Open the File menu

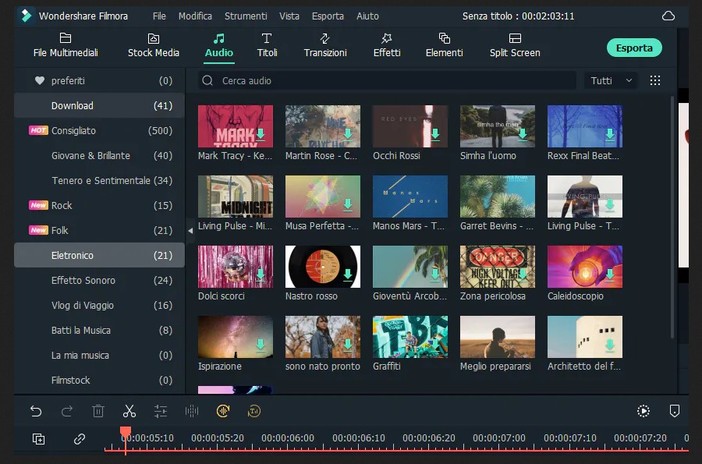tap(159, 16)
